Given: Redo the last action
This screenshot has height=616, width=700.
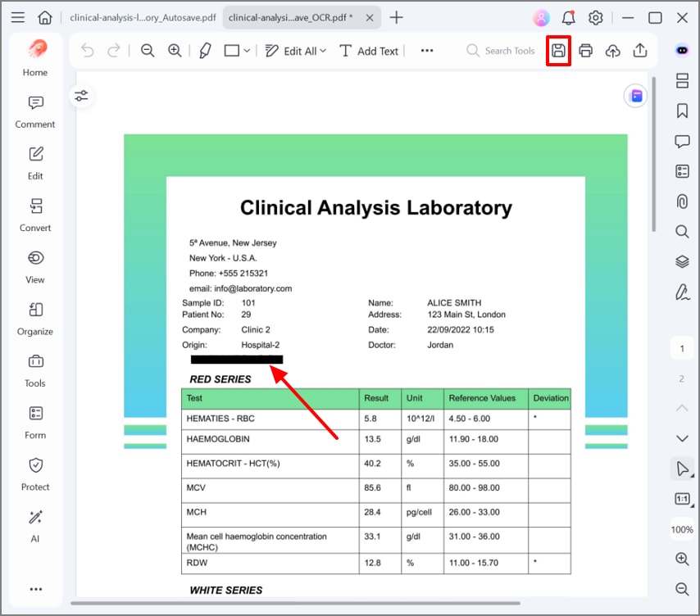Looking at the screenshot, I should click(114, 51).
